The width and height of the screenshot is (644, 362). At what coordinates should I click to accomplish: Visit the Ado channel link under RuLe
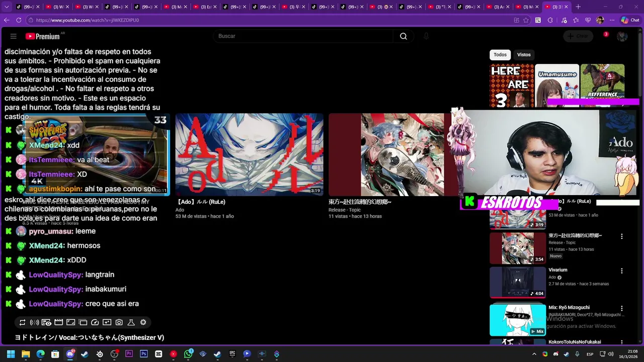click(x=180, y=210)
